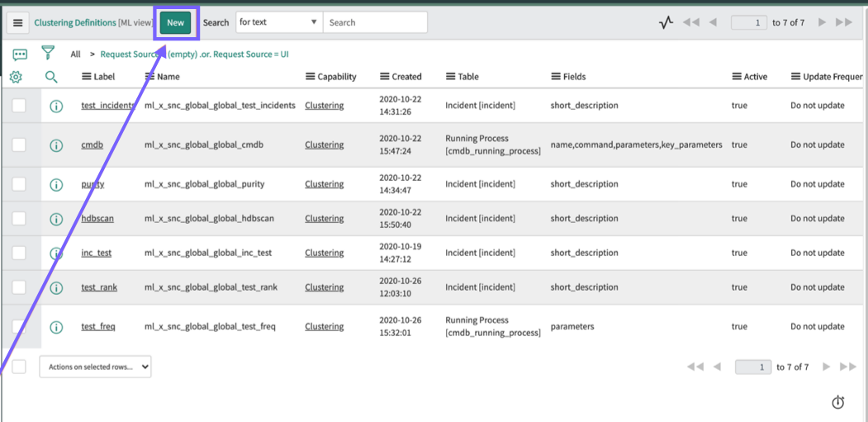Go to the top pager's next page arrow
This screenshot has height=422, width=868.
pos(822,22)
